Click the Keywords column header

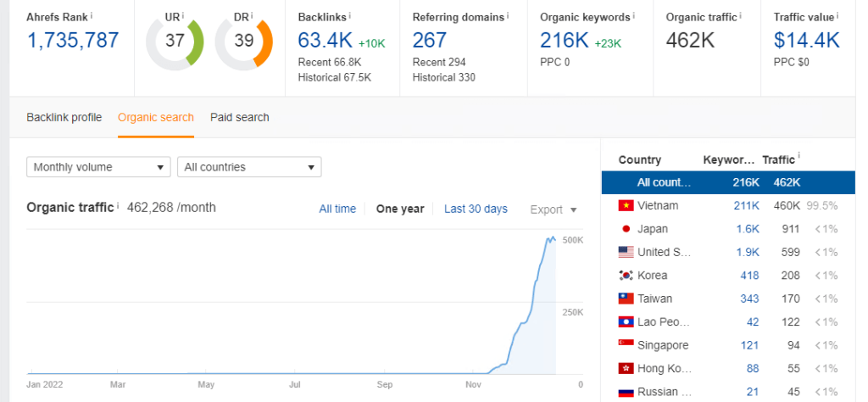[x=728, y=159]
